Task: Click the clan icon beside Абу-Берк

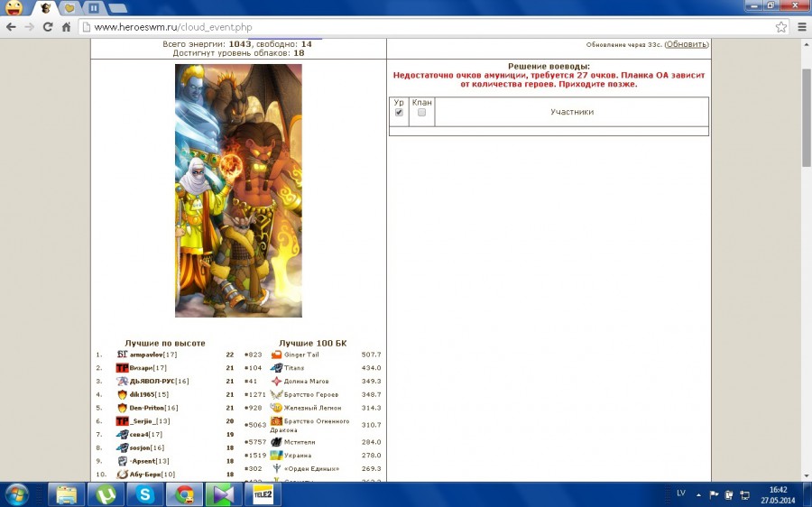Action: click(122, 475)
